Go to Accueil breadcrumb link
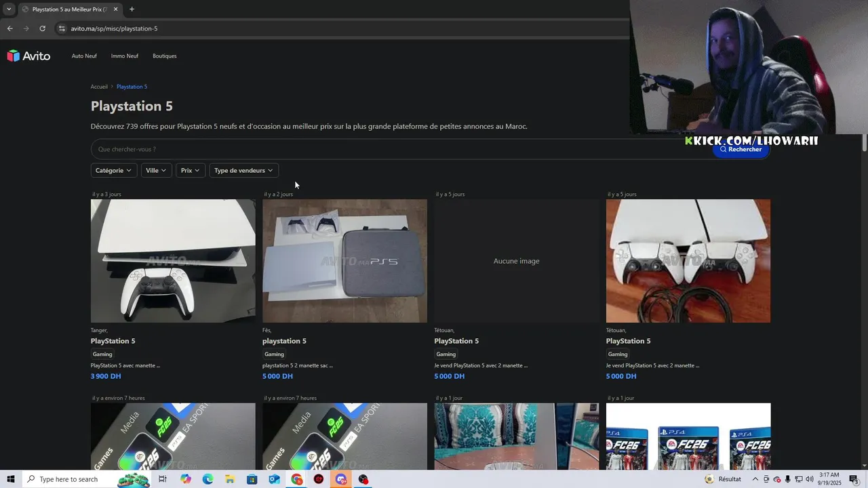The width and height of the screenshot is (868, 488). (99, 87)
